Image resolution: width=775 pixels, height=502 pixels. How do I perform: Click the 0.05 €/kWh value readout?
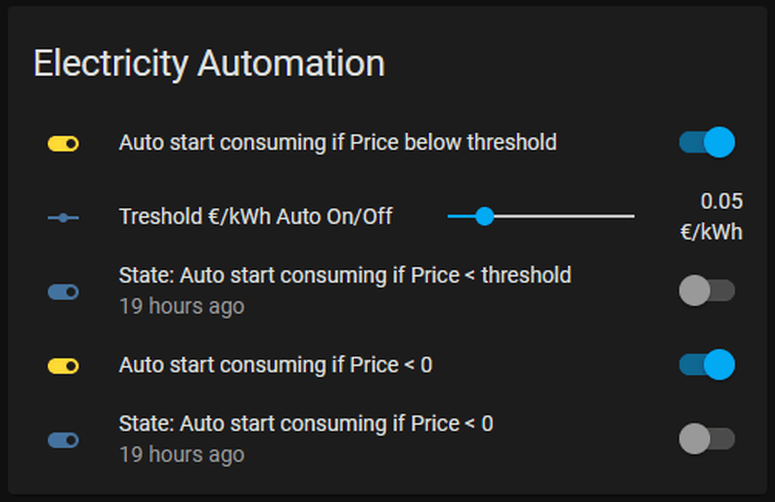click(x=712, y=216)
